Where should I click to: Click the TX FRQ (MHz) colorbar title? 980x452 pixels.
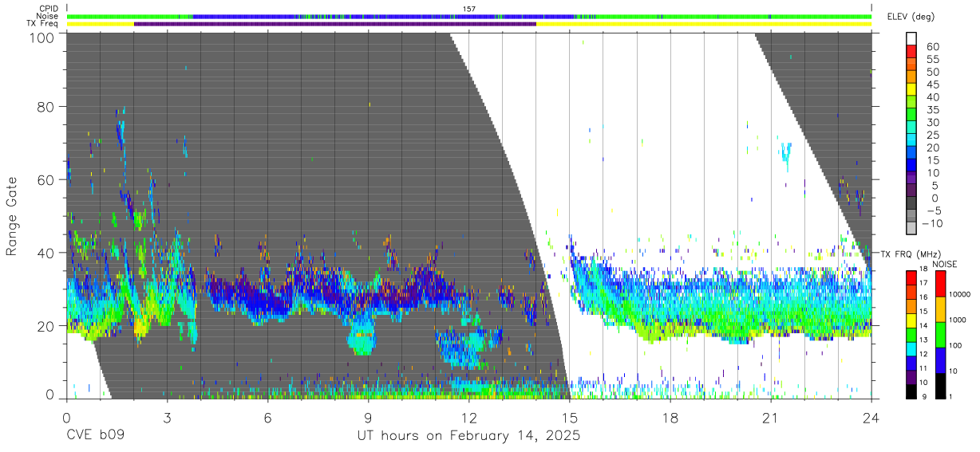click(x=911, y=254)
